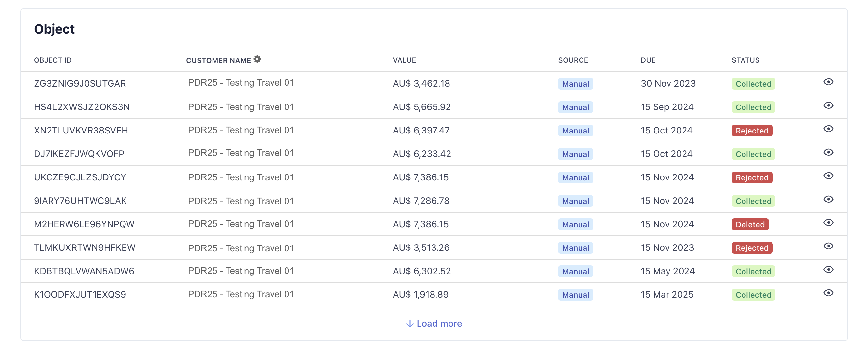Click eye icon for TLMKUXRTWN9HFKEW row
Viewport: 868px width, 351px height.
click(x=828, y=246)
